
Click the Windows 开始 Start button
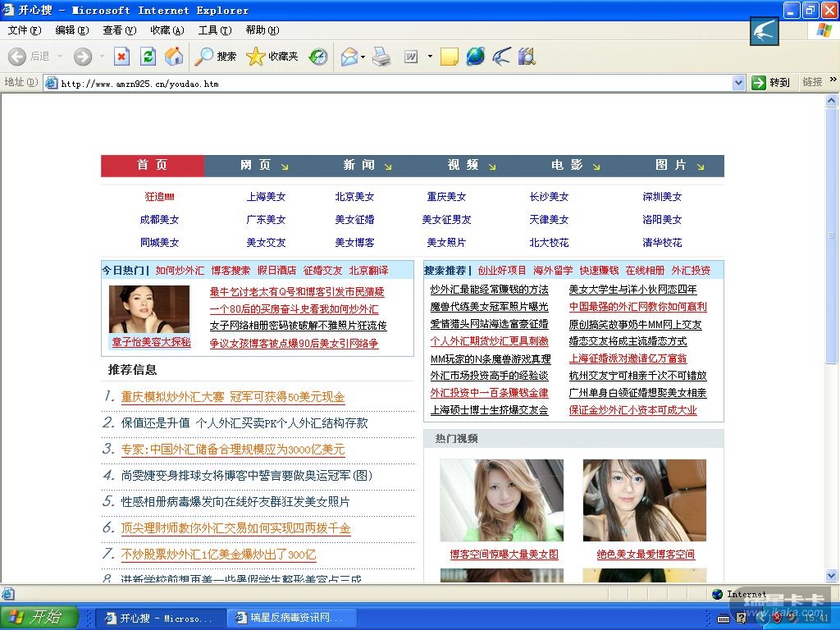pos(39,617)
